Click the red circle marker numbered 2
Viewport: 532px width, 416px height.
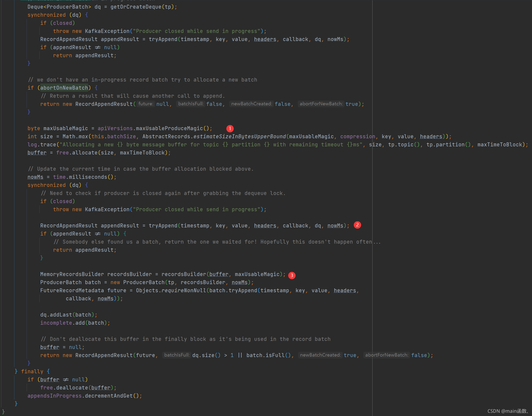pyautogui.click(x=357, y=225)
